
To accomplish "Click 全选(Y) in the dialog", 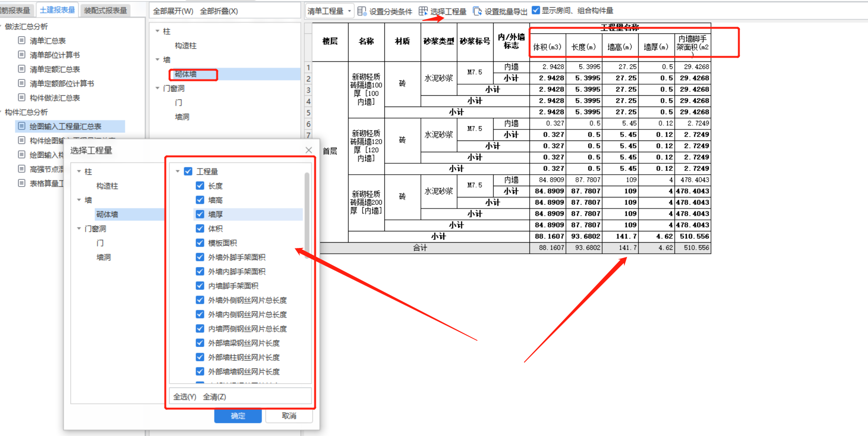I will point(185,396).
